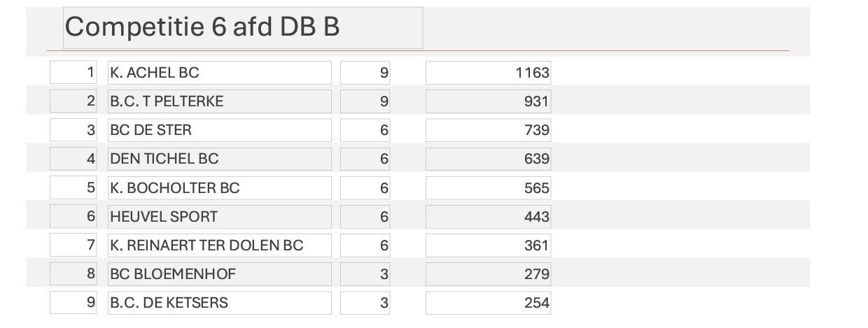Select the B.C. T PELTERKE team name field
Image resolution: width=868 pixels, height=328 pixels.
click(219, 101)
